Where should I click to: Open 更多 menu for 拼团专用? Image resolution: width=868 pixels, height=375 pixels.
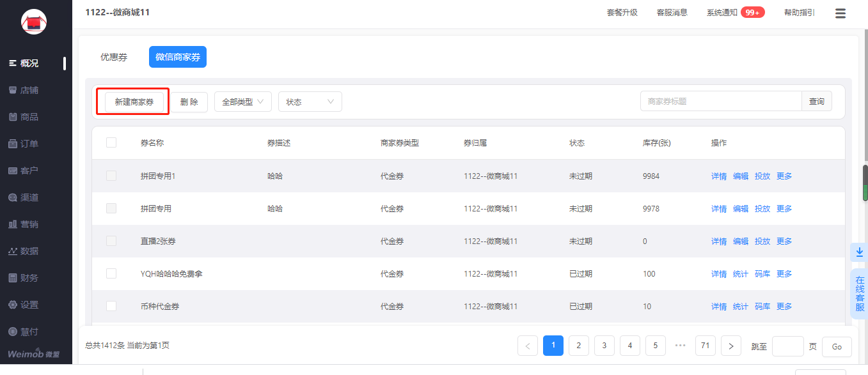(x=784, y=209)
